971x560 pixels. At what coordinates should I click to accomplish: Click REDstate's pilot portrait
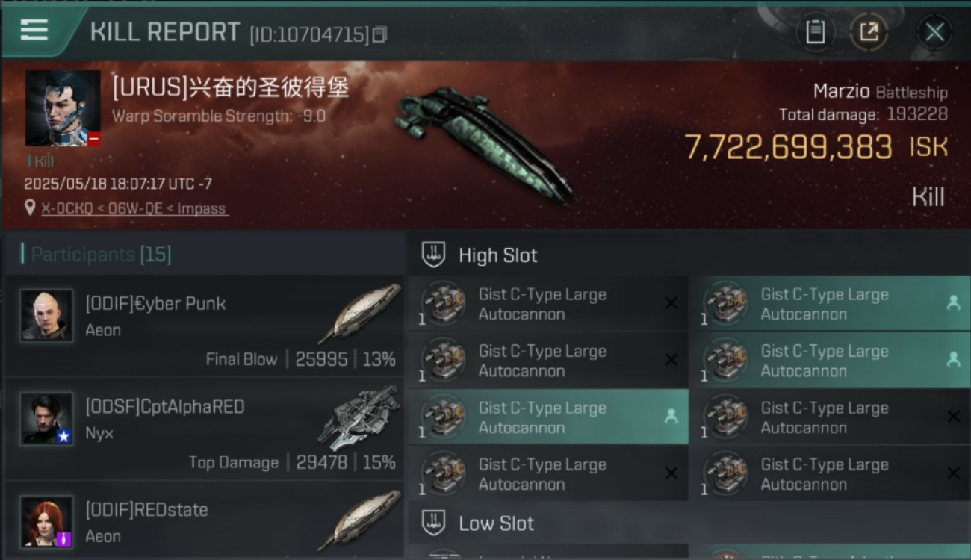coord(47,521)
